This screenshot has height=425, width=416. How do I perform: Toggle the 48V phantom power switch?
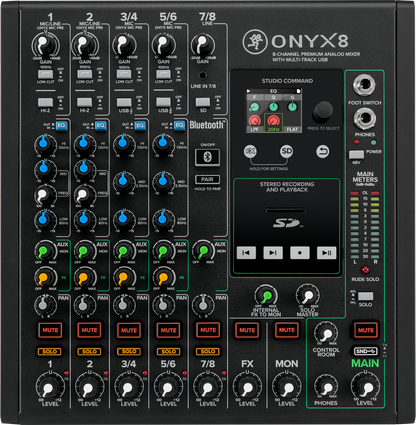[x=356, y=154]
